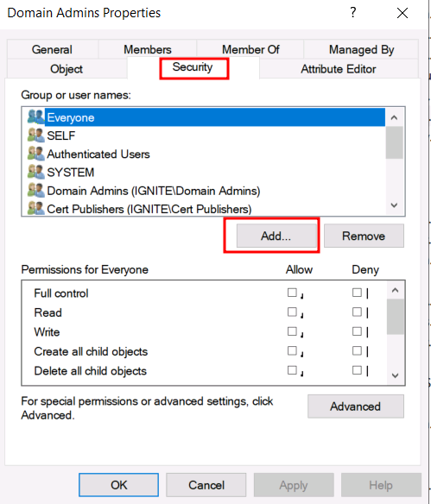The image size is (431, 504).
Task: Select the Everyone group icon
Action: coord(35,117)
